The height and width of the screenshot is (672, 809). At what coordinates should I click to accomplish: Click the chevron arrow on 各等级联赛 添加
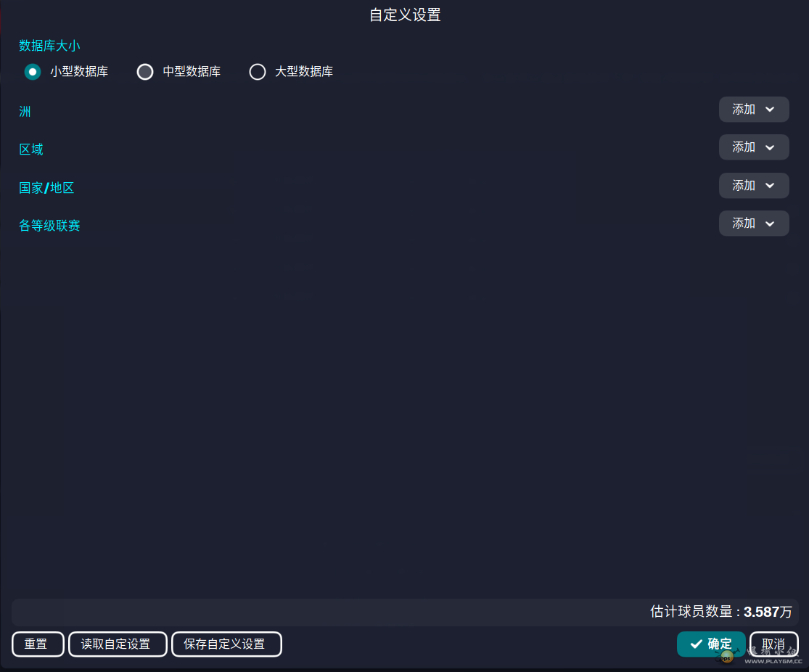tap(770, 224)
